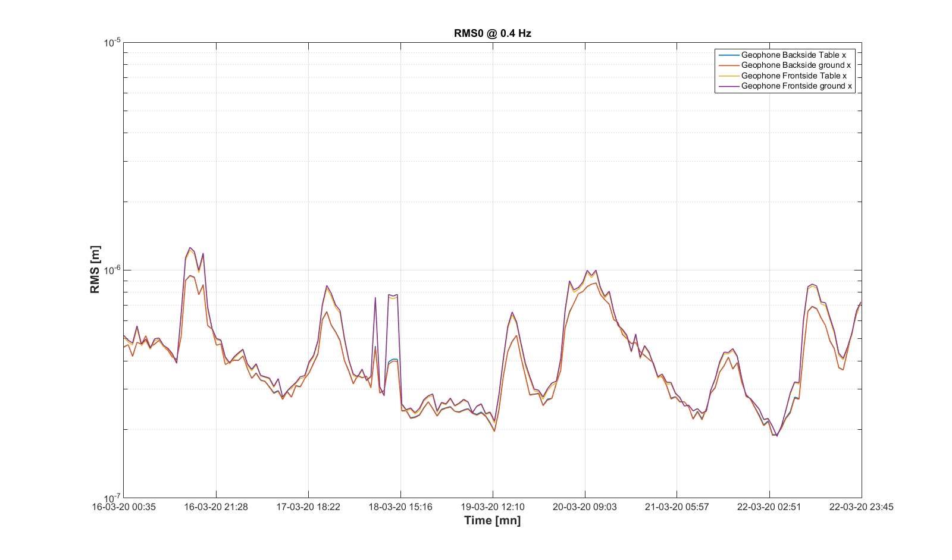Click the orange line sample in legend
The height and width of the screenshot is (560, 952).
728,65
